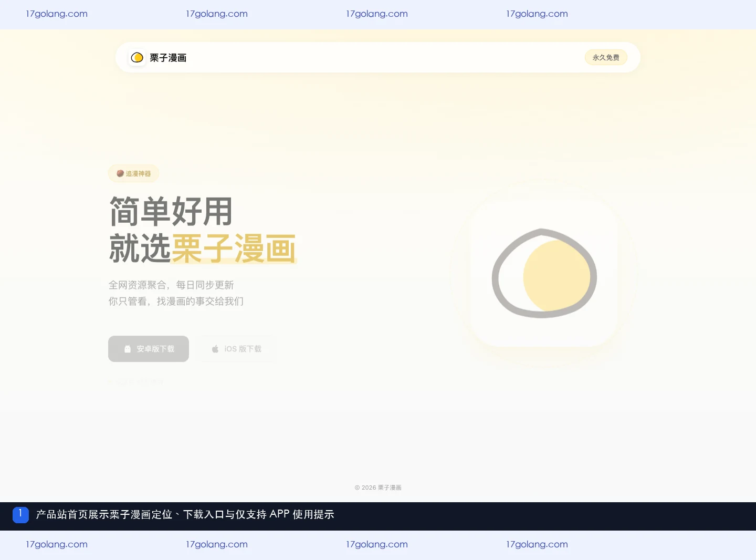Viewport: 756px width, 560px height.
Task: Click the footer text © 2026 栗子漫画
Action: [378, 488]
